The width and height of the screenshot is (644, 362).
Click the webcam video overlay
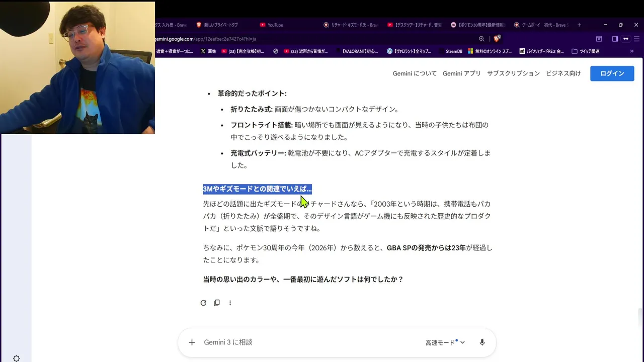(77, 68)
